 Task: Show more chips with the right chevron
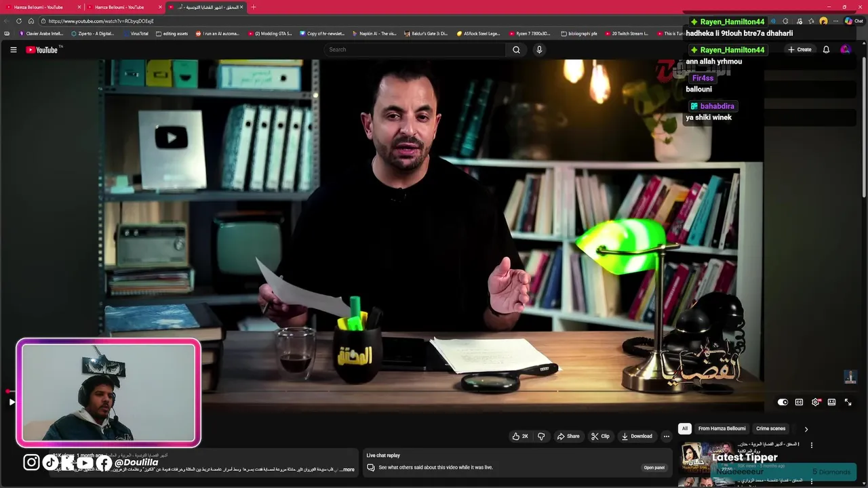pyautogui.click(x=806, y=429)
